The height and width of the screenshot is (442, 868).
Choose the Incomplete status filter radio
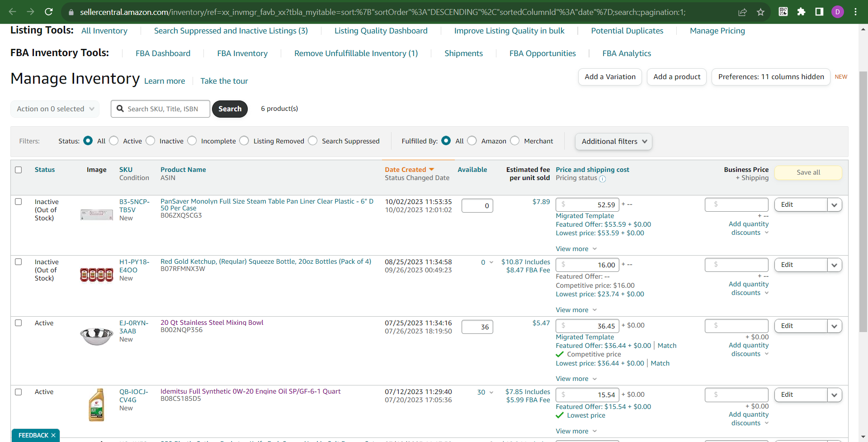point(192,141)
